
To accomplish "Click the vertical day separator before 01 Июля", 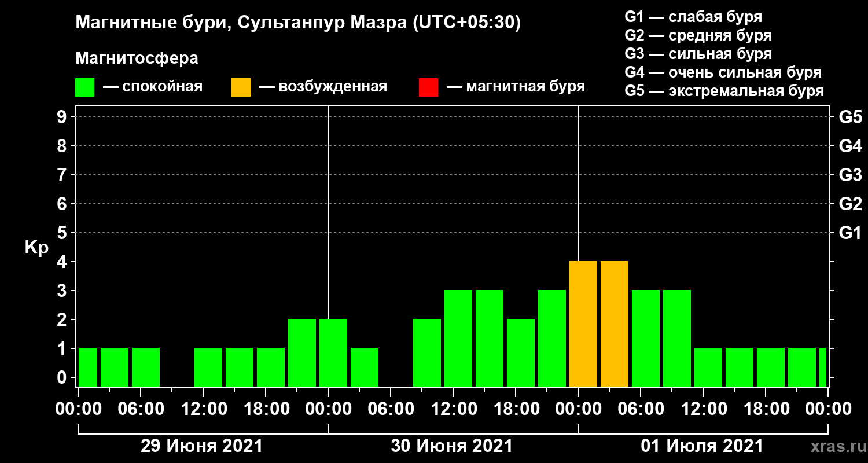I will pyautogui.click(x=578, y=246).
